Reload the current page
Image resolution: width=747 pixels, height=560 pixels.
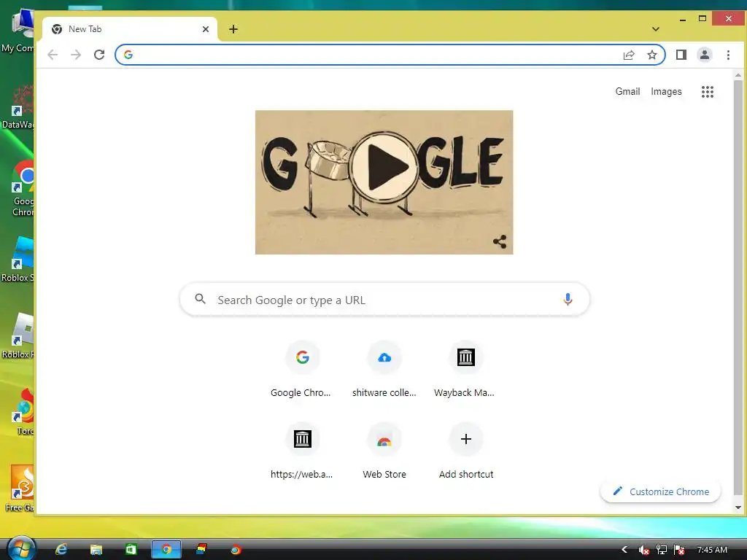click(99, 55)
